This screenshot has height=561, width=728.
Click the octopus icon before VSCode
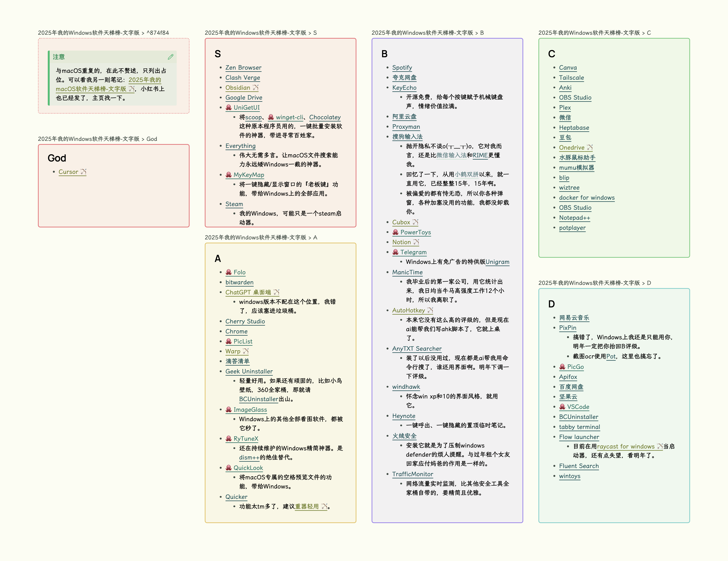562,407
